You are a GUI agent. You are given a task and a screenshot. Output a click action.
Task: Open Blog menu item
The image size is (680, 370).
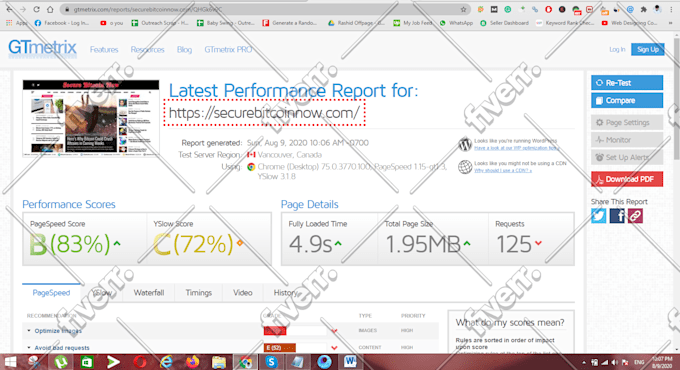184,50
